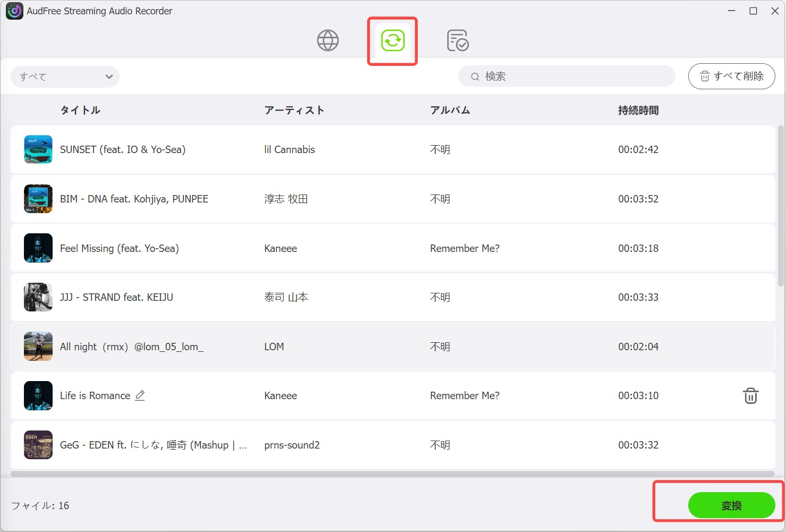Screen dimensions: 786x532
Task: Click the green 変換 convert button
Action: (x=731, y=505)
